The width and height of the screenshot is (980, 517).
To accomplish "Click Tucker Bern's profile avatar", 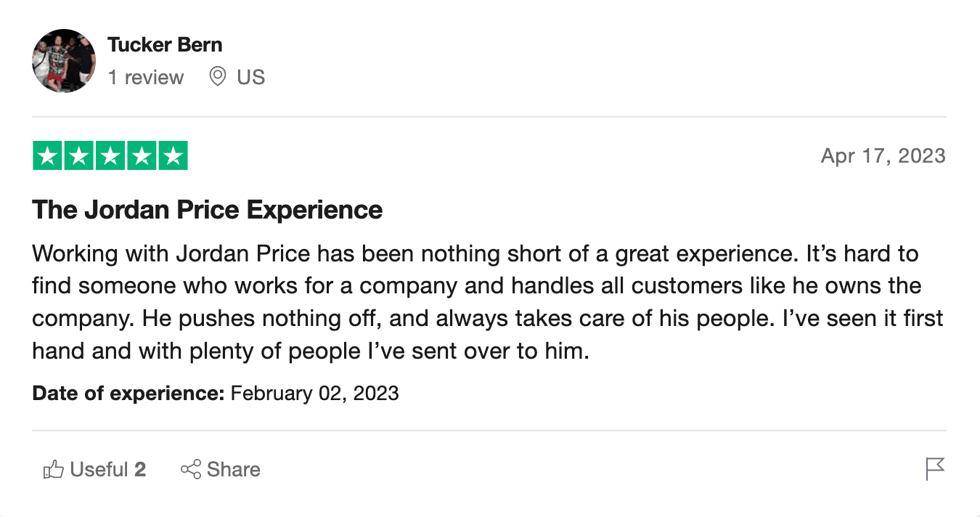I will click(64, 61).
